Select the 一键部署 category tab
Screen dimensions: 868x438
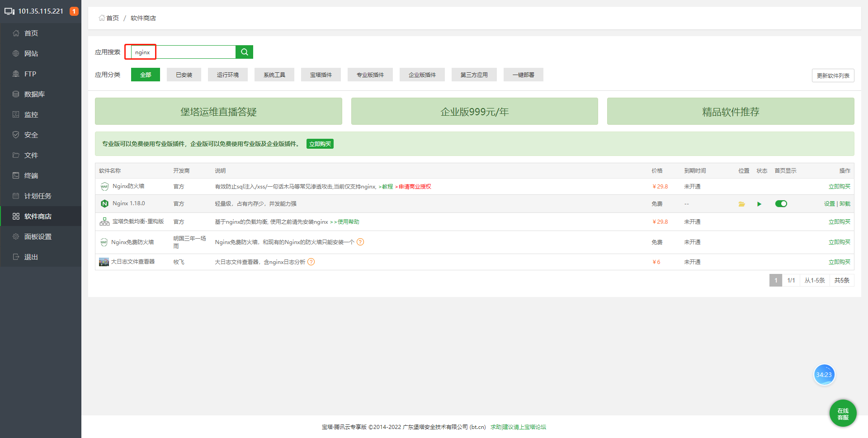pyautogui.click(x=524, y=75)
